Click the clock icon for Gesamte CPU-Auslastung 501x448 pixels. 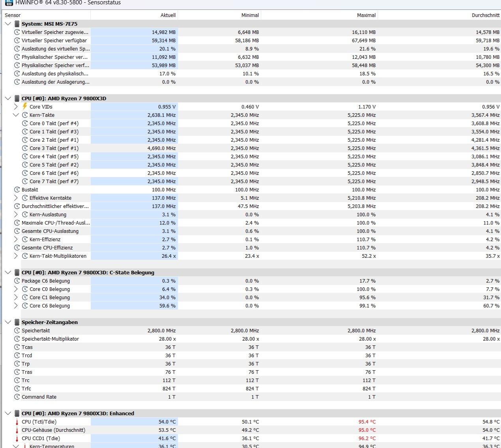[17, 231]
